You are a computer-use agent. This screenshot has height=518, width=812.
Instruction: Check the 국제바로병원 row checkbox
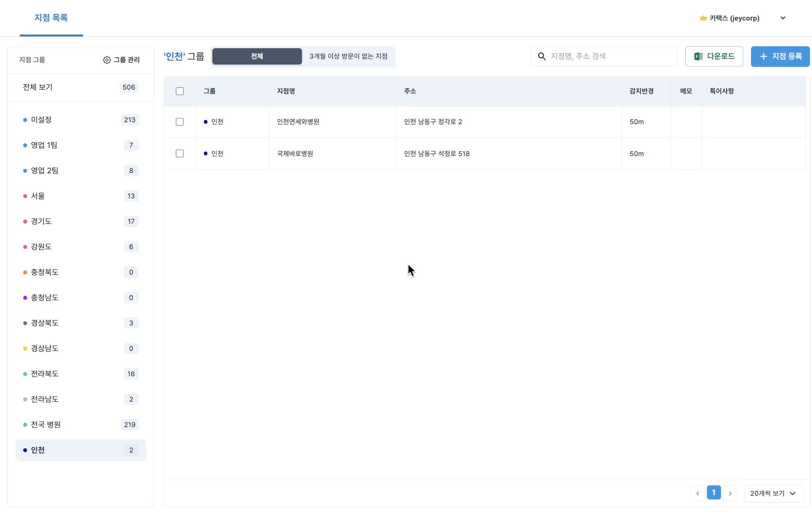pyautogui.click(x=179, y=154)
